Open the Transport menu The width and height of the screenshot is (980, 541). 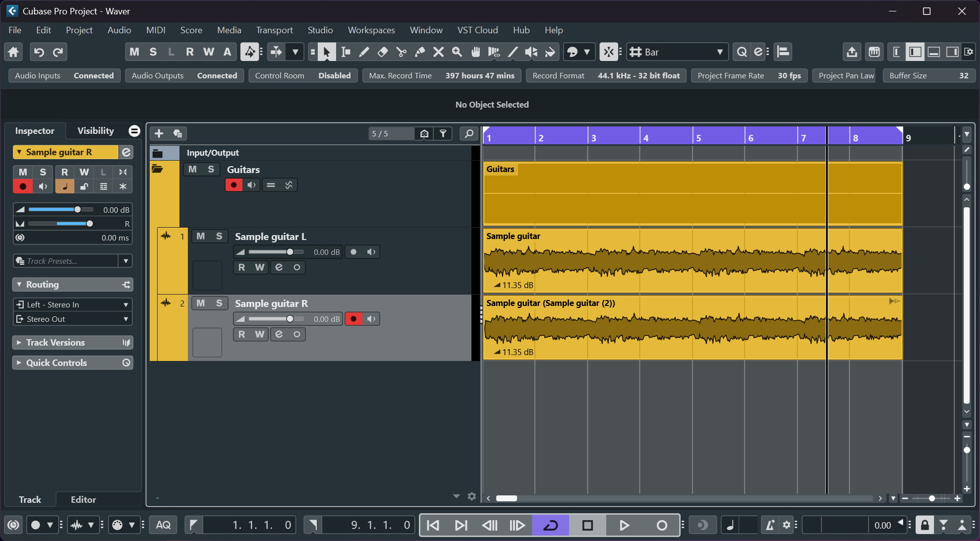click(x=274, y=30)
